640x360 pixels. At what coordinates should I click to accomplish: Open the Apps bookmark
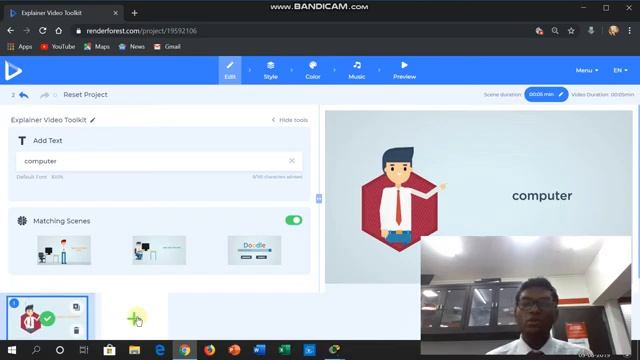20,47
